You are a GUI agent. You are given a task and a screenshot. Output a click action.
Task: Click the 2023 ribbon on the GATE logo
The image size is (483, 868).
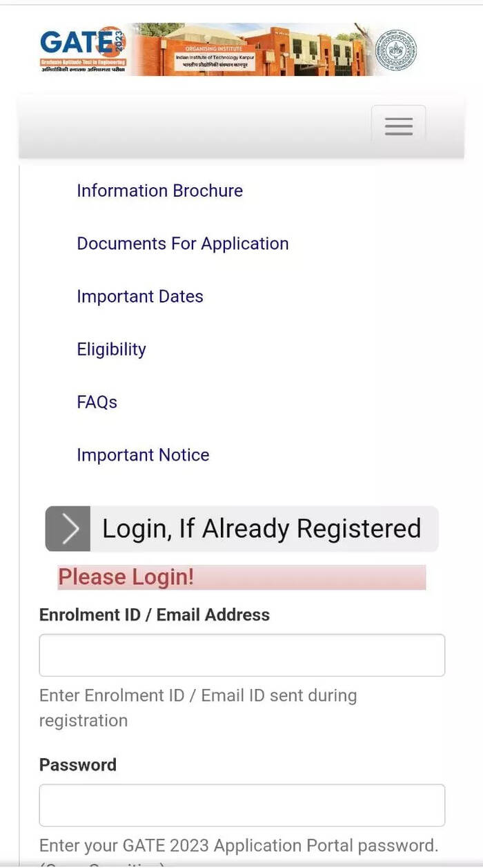click(x=120, y=40)
